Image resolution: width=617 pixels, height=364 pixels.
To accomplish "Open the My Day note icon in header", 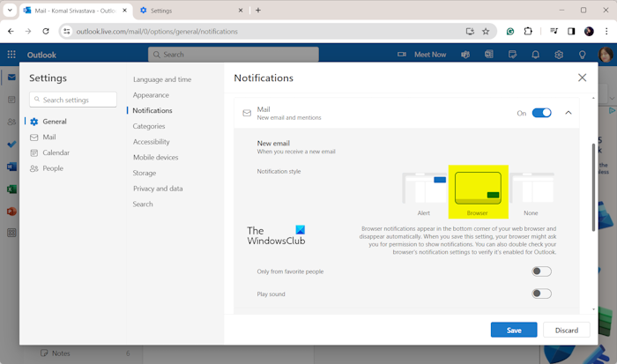I will [512, 55].
